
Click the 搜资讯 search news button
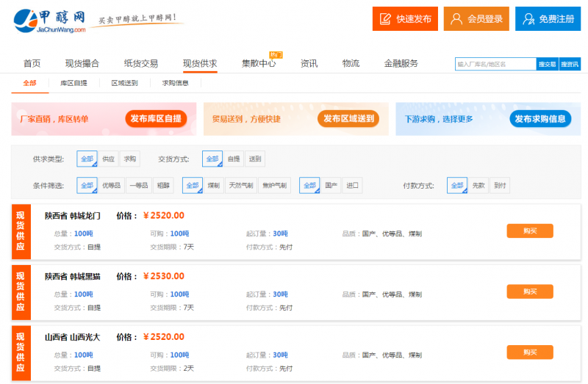[570, 64]
